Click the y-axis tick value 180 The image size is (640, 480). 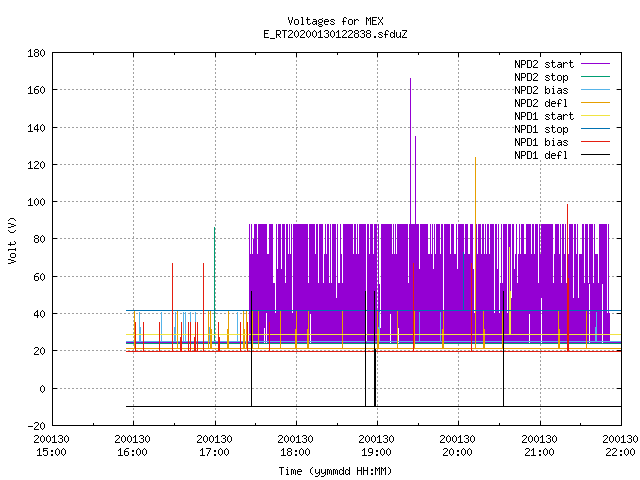36,53
